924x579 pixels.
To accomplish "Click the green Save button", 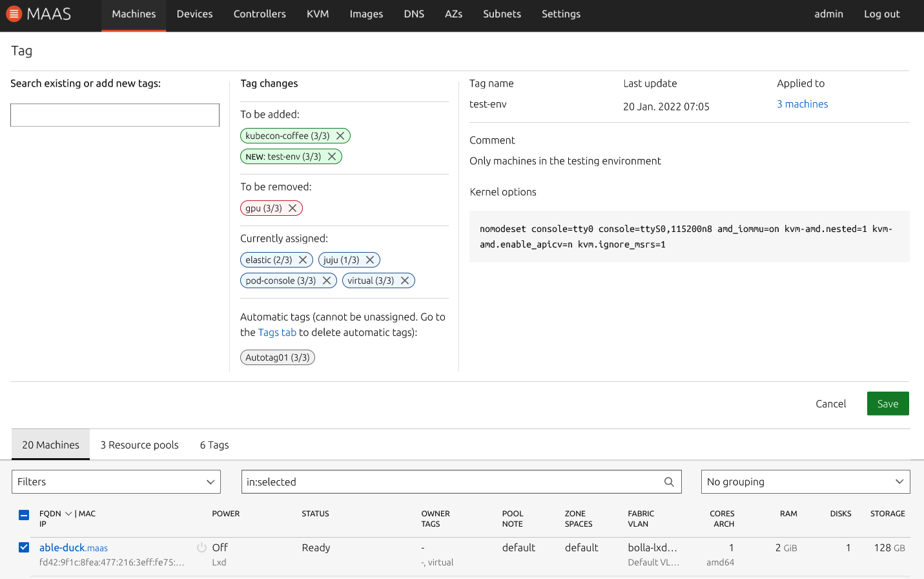I will tap(887, 404).
